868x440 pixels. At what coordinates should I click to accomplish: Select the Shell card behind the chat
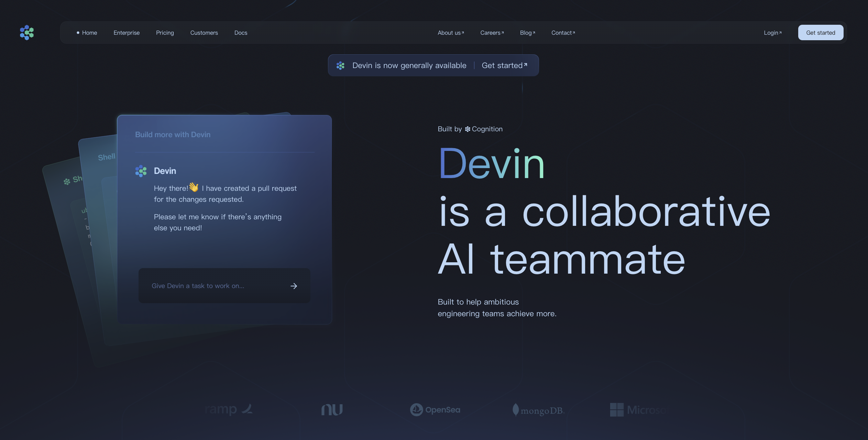click(x=107, y=157)
